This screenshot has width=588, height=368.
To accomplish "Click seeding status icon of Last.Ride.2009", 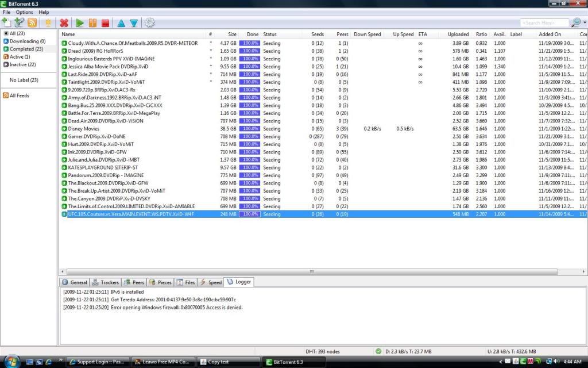I will [64, 74].
